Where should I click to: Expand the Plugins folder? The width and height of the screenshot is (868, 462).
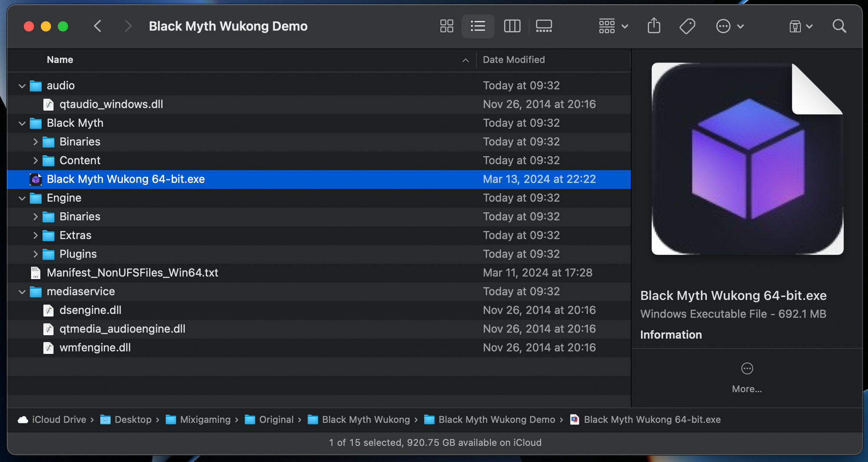point(36,254)
